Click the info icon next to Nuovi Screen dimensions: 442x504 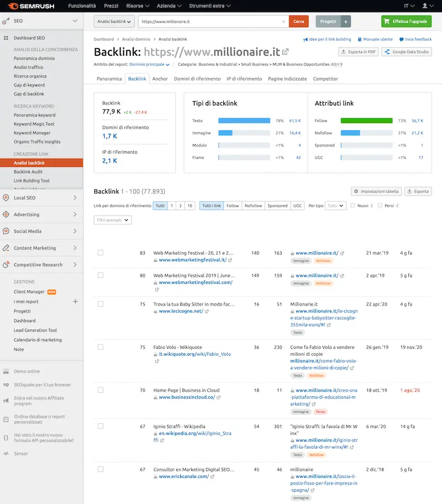click(372, 206)
